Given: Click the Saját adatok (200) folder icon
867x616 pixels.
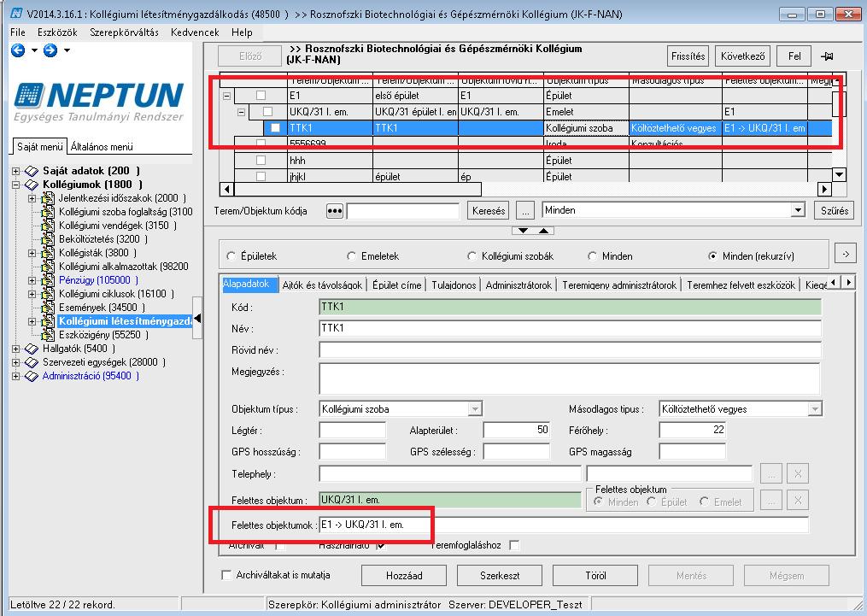Looking at the screenshot, I should tap(31, 171).
